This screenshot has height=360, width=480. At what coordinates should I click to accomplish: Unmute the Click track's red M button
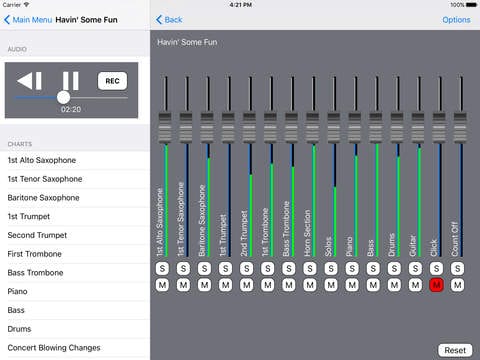[436, 285]
